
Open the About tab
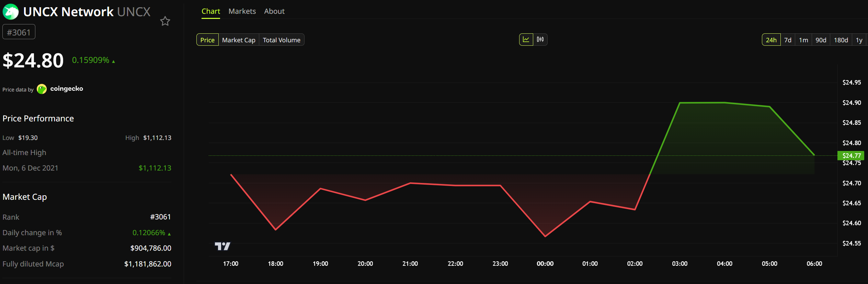[274, 11]
